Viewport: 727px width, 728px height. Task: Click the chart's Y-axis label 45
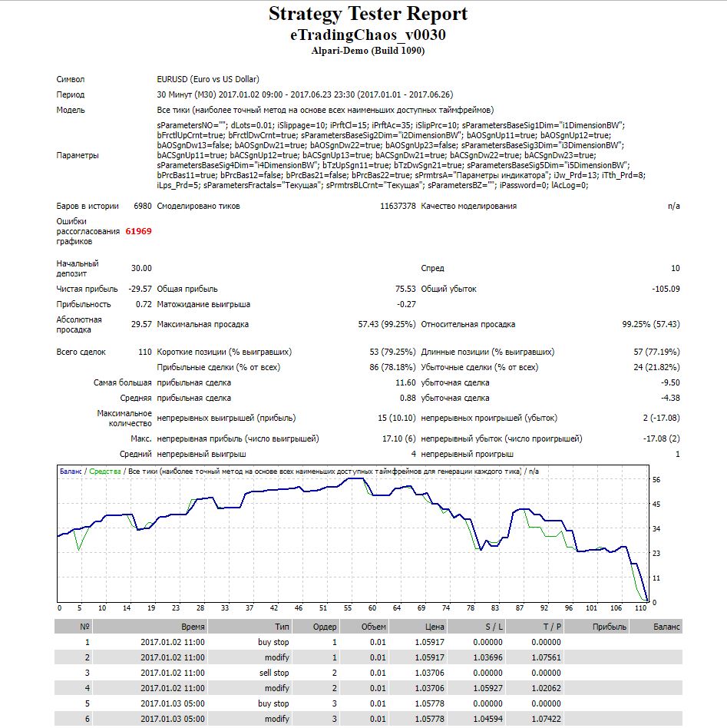click(656, 505)
